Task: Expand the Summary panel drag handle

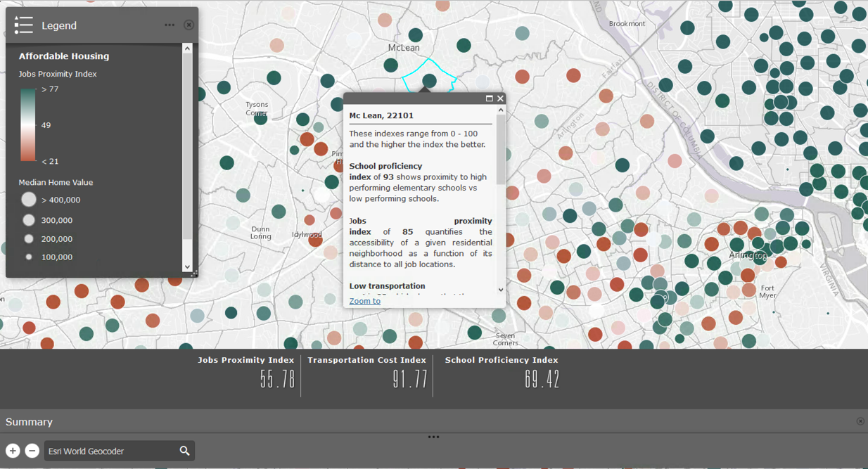Action: tap(433, 437)
